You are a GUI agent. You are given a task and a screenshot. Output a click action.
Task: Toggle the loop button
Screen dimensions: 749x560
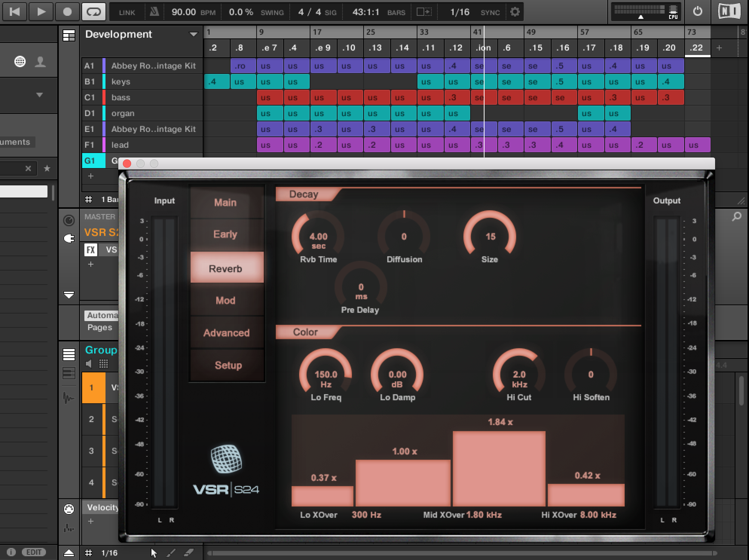[x=93, y=12]
